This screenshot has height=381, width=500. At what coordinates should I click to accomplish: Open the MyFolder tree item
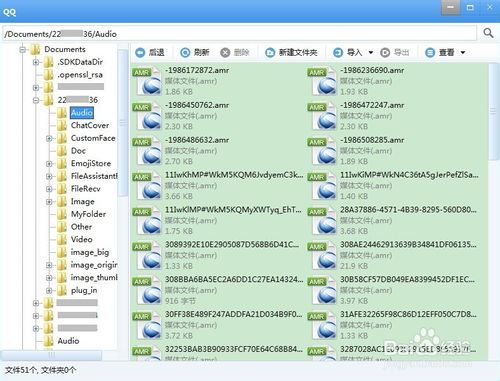tap(88, 214)
